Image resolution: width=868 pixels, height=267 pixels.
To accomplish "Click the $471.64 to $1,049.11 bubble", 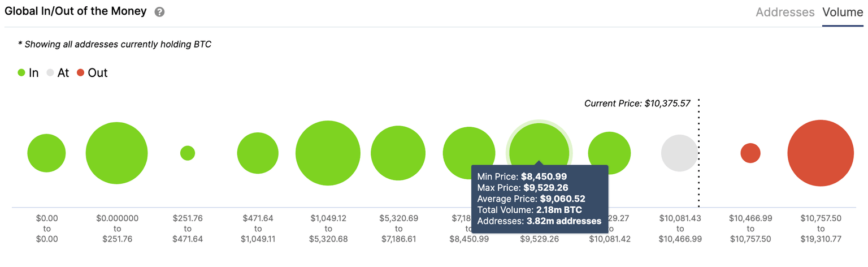I will [x=258, y=153].
